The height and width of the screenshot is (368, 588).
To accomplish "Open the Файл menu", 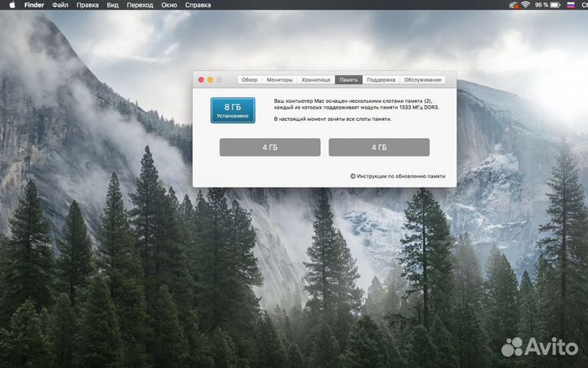I will pyautogui.click(x=60, y=5).
